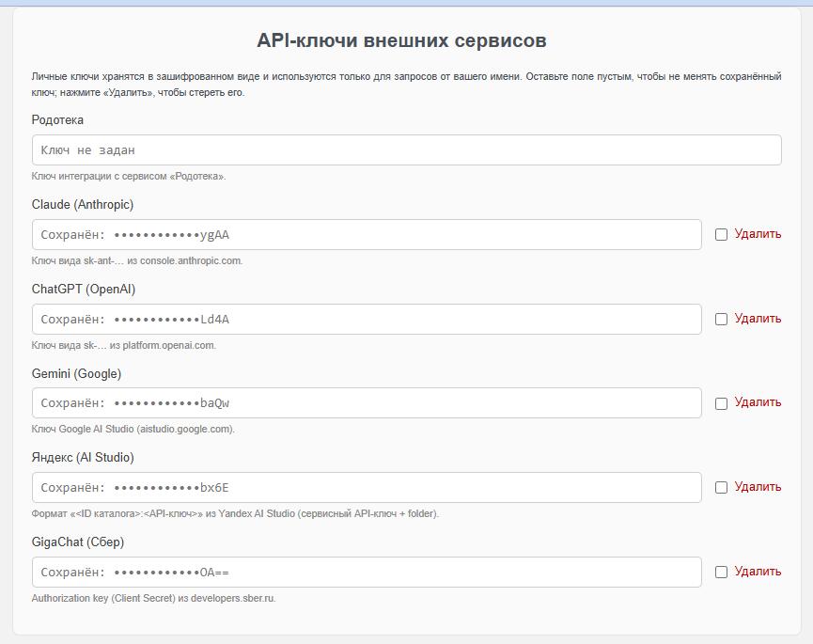
Task: Click the Яндекс (AI Studio) field label
Action: pyautogui.click(x=83, y=458)
